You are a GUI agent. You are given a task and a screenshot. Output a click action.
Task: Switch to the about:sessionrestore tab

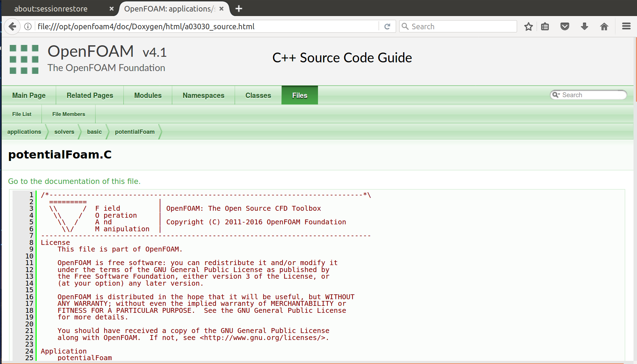pyautogui.click(x=51, y=9)
